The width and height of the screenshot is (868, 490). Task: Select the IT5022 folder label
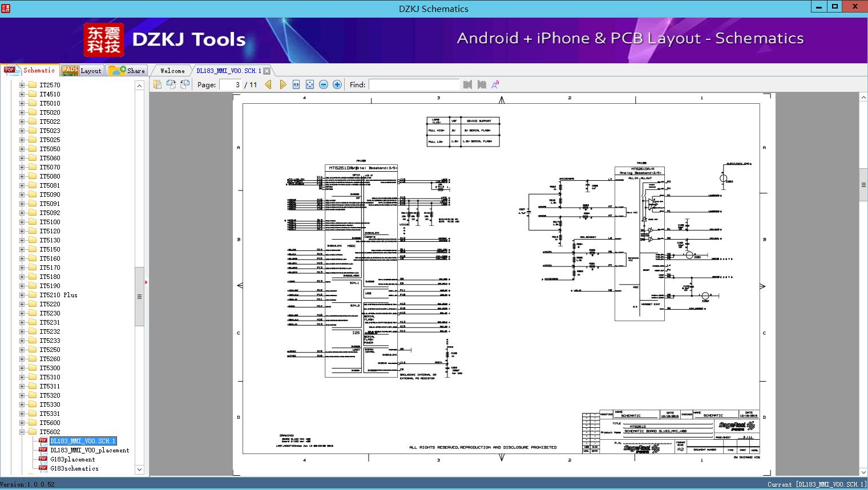coord(50,122)
